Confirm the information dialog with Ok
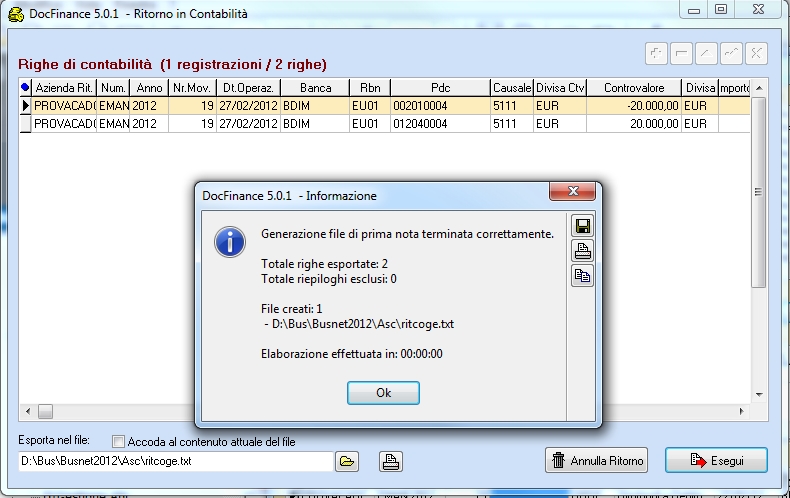This screenshot has height=498, width=790. pos(383,393)
